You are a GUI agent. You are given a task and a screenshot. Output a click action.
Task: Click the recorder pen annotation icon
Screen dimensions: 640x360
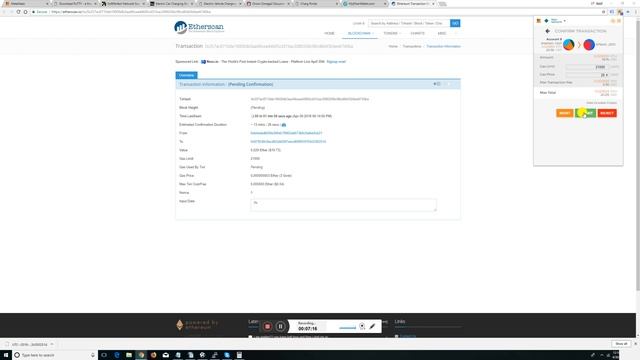click(x=372, y=326)
